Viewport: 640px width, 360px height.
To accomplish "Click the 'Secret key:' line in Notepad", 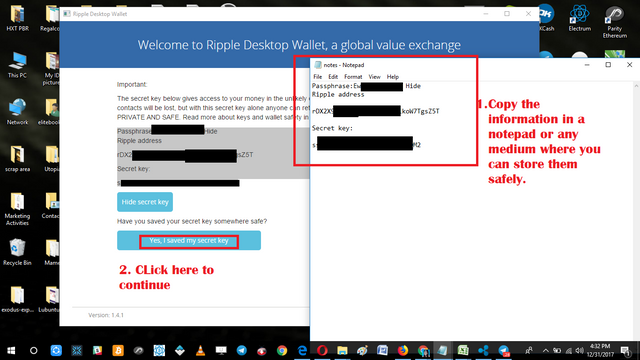I will pos(332,128).
